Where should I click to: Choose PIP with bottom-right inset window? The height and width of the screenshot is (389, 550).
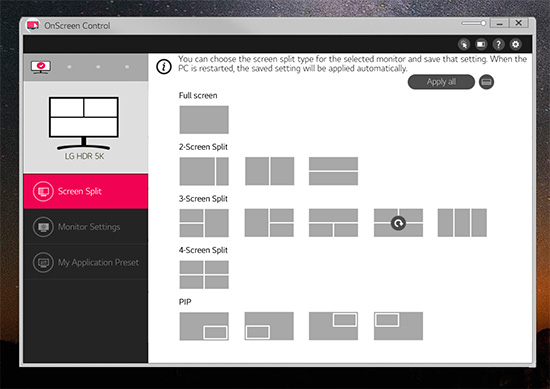(x=204, y=326)
